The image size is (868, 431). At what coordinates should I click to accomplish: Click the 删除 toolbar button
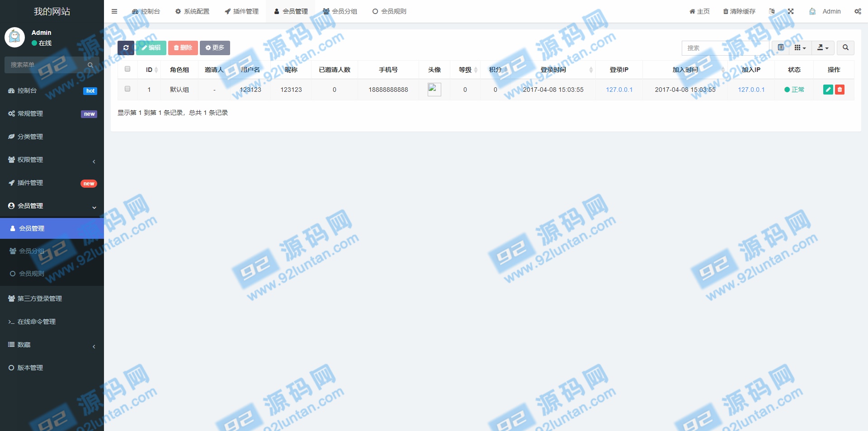183,47
